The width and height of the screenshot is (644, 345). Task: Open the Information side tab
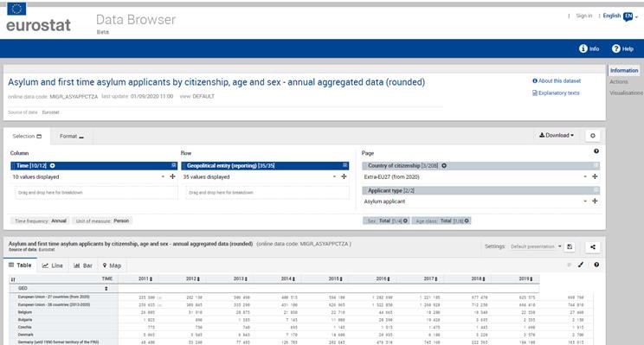[x=624, y=71]
